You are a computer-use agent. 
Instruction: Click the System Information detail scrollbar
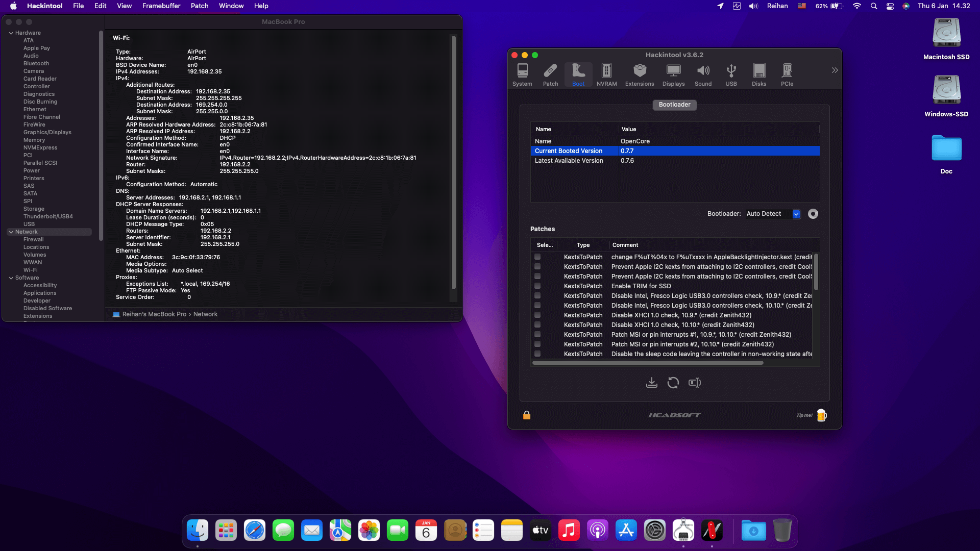tap(453, 162)
